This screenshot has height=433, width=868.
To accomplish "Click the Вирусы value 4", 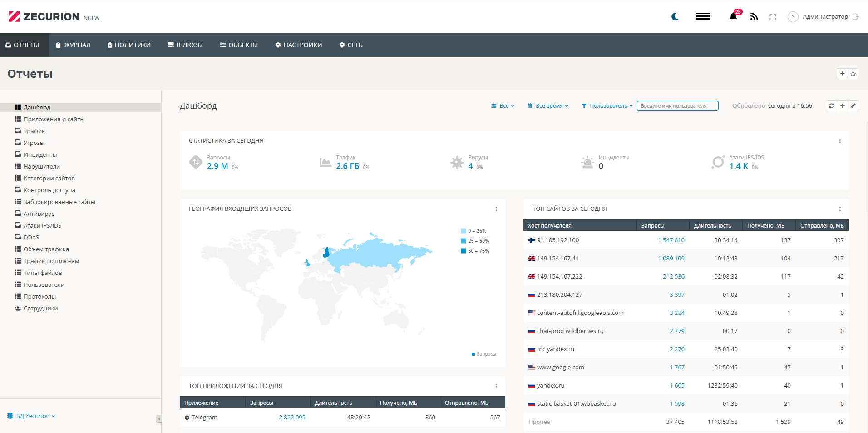I will (x=470, y=166).
